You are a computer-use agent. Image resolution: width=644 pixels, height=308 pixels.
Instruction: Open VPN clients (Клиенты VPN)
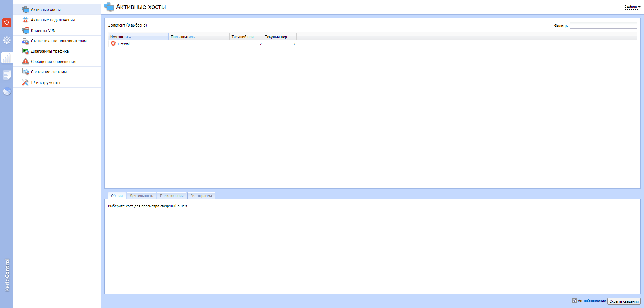click(x=43, y=31)
